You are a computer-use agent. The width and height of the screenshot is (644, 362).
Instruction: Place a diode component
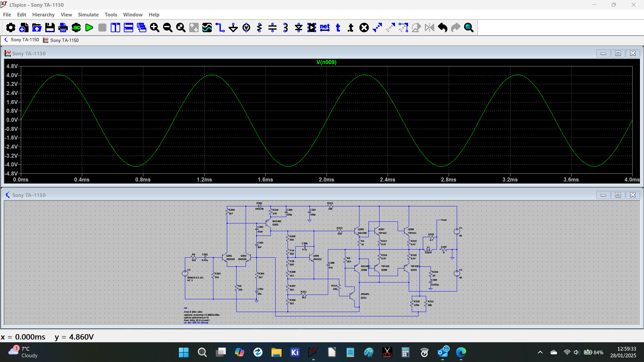299,28
